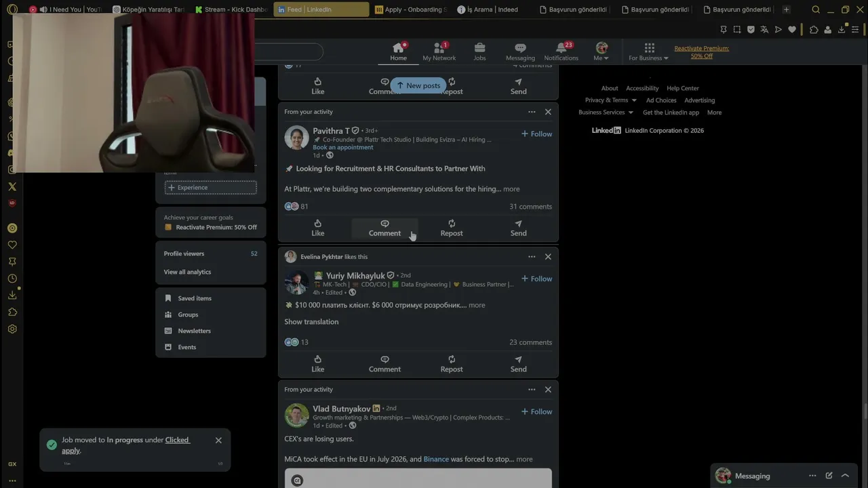Show translation of Yuriy's post

click(311, 322)
